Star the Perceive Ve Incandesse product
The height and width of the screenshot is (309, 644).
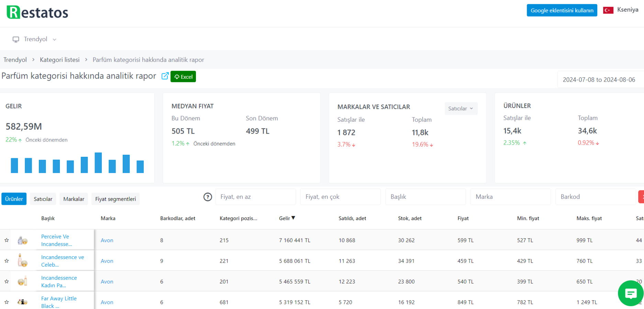tap(7, 240)
